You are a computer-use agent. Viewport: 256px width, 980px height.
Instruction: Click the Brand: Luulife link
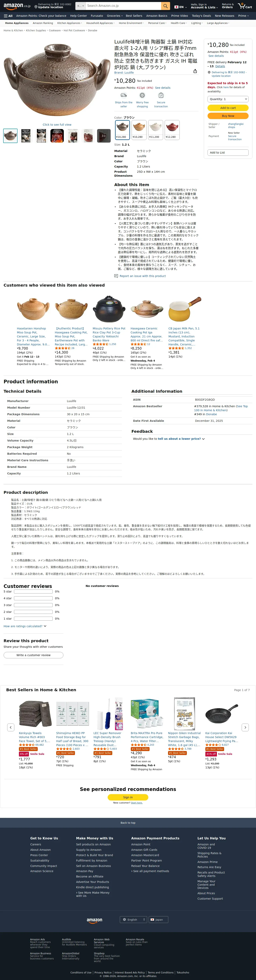tap(124, 73)
